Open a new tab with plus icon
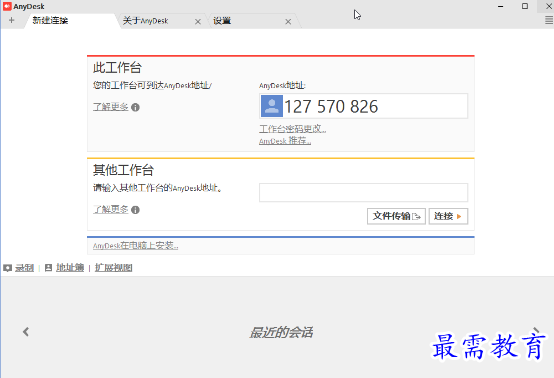The width and height of the screenshot is (554, 378). tap(11, 20)
